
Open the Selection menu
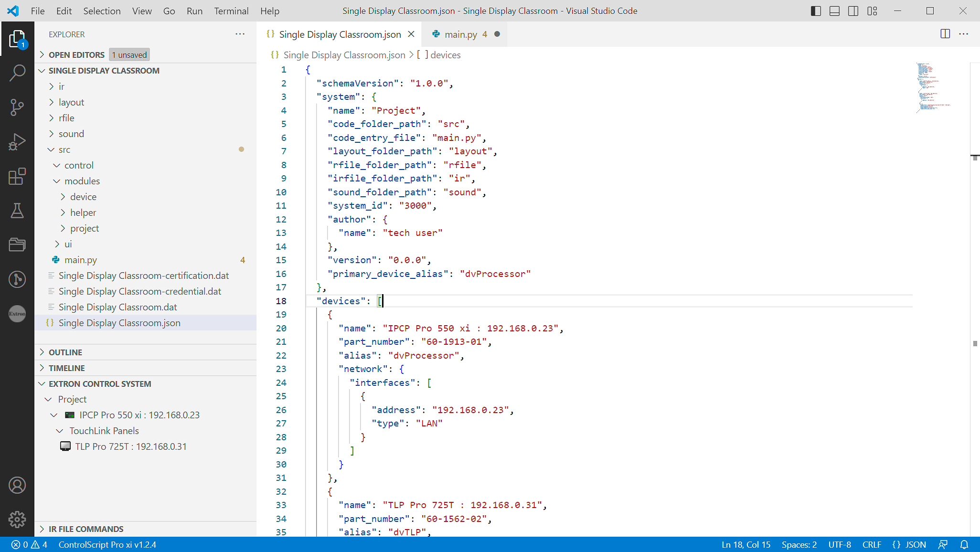(102, 11)
